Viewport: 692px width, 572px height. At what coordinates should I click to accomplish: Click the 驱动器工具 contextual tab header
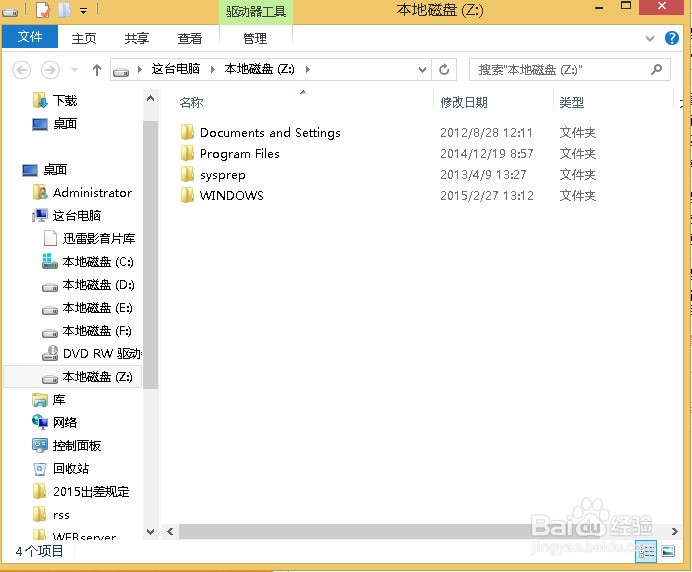point(256,11)
